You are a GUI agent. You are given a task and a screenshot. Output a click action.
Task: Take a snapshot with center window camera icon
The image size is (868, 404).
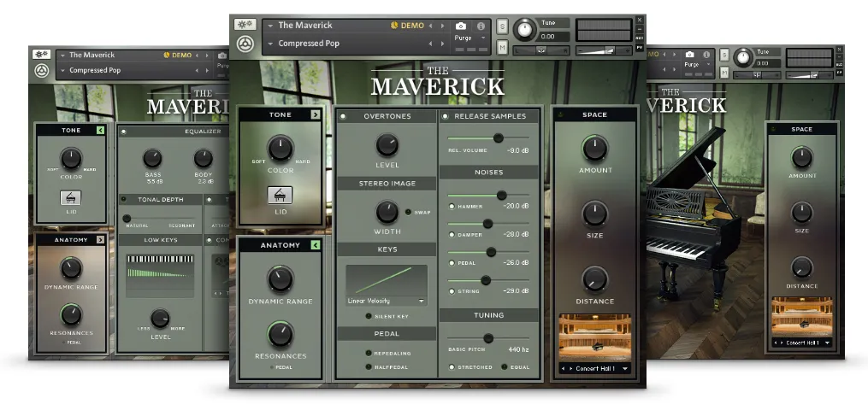point(461,26)
